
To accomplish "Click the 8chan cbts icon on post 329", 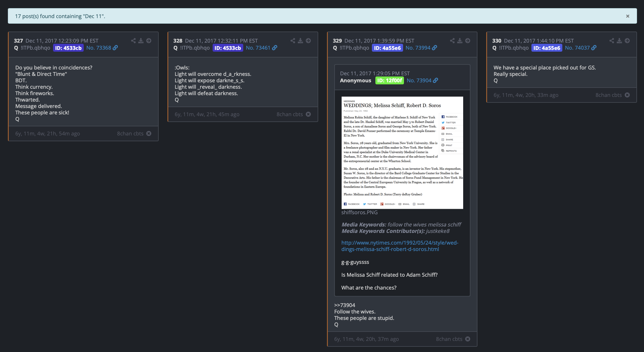I will [x=468, y=339].
